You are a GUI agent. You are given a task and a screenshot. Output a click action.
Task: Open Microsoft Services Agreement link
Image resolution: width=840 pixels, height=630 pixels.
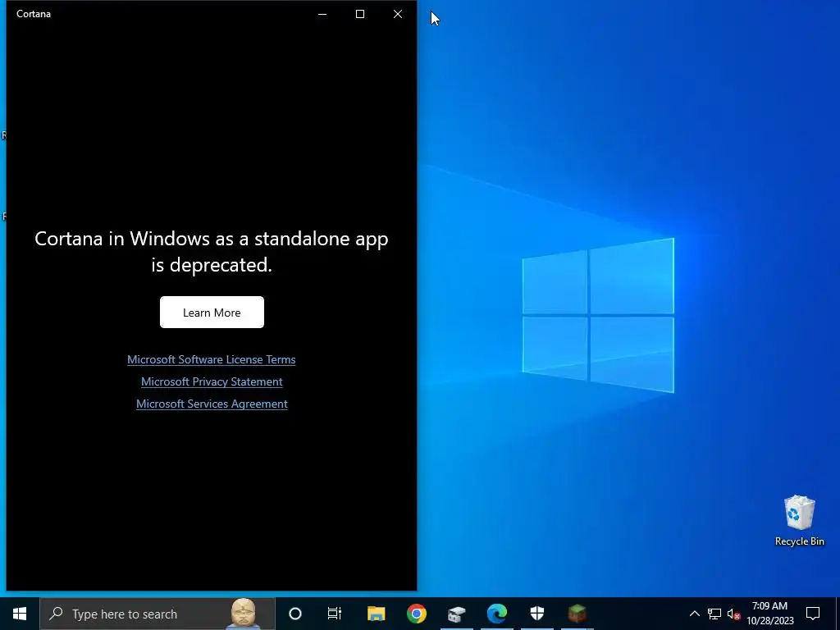pos(212,404)
